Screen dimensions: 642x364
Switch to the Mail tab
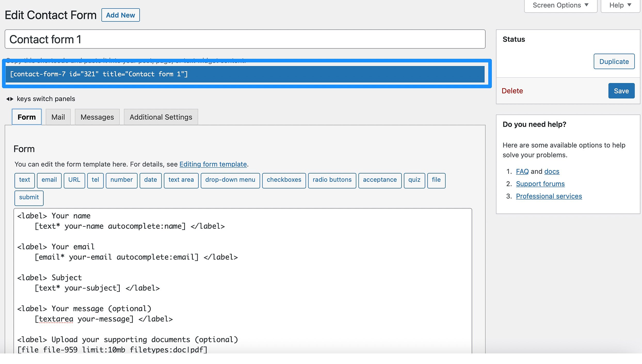pos(58,116)
